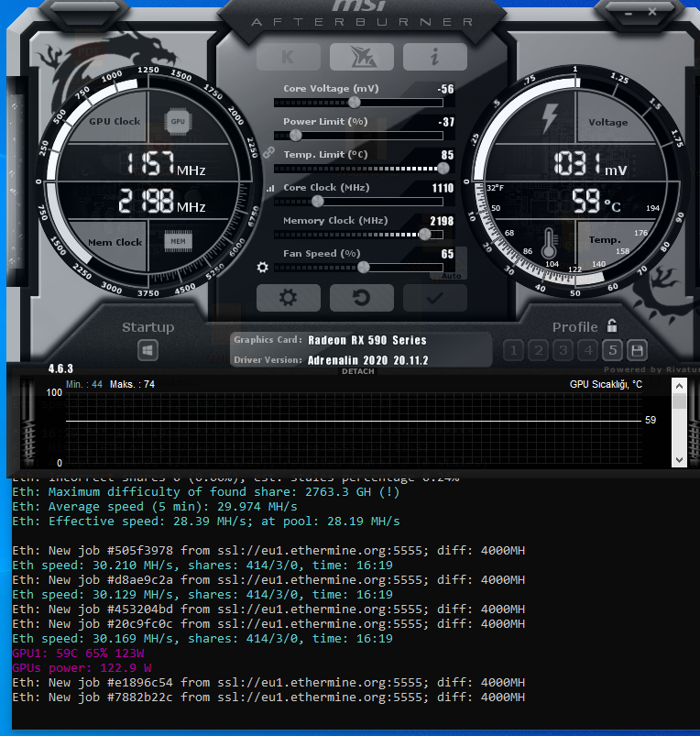Click the thermometer temperature icon
700x736 pixels.
pos(549,243)
